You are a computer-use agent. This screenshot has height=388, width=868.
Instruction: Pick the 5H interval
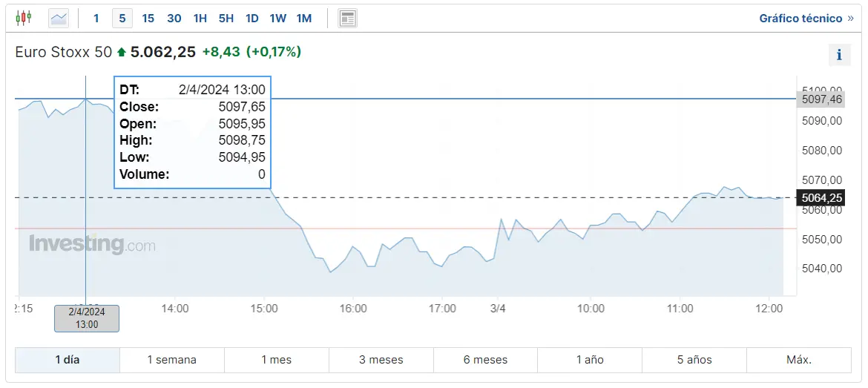coord(226,18)
